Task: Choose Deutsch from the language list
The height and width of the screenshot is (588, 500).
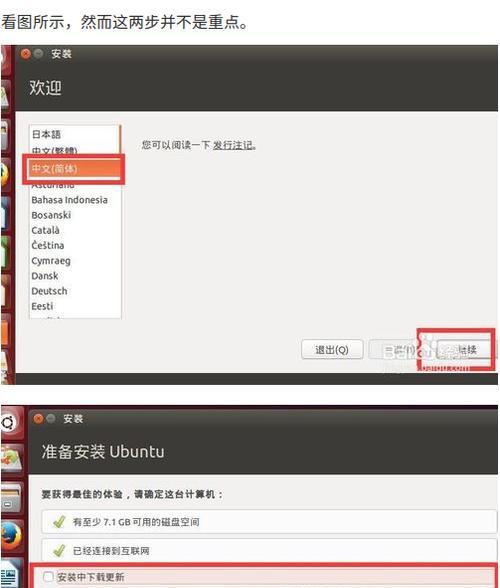Action: point(49,291)
